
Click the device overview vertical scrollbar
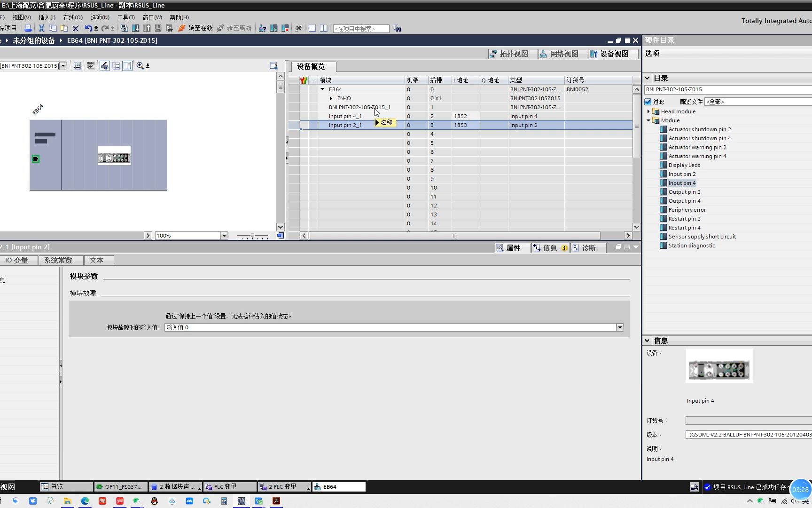(637, 126)
